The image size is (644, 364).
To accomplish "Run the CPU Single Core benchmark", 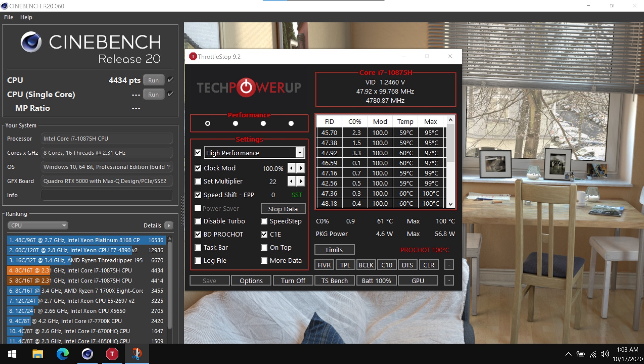I will click(x=153, y=94).
